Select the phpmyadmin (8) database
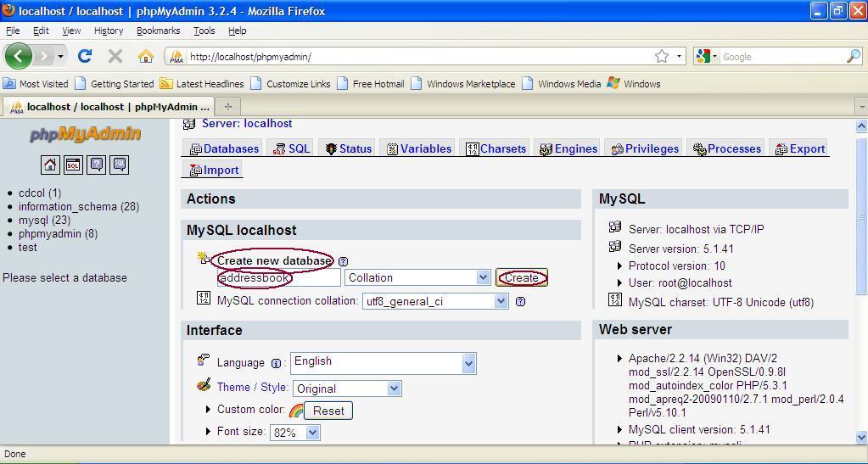 coord(59,233)
